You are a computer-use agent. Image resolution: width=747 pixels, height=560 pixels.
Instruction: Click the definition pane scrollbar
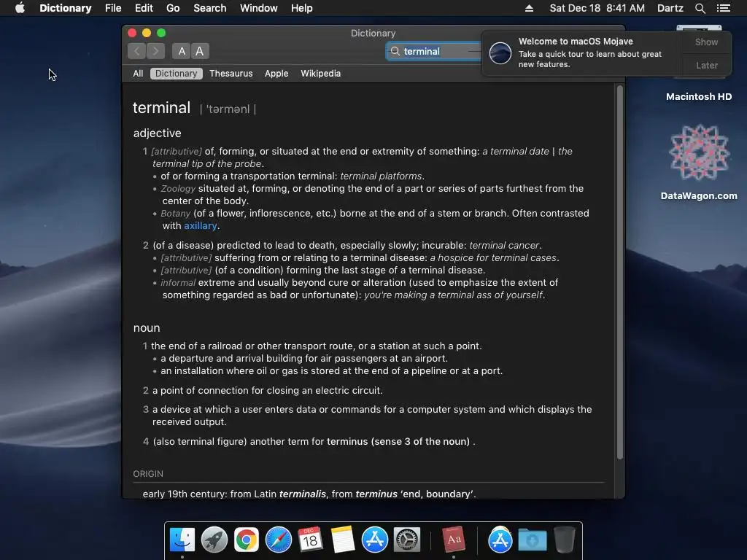[620, 272]
